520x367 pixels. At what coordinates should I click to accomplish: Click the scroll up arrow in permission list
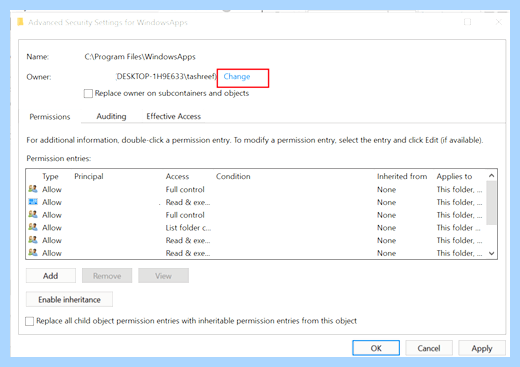[x=491, y=175]
